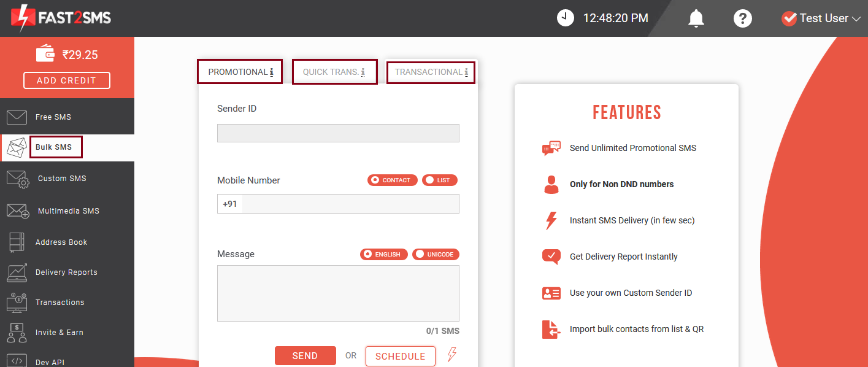
Task: Click the wallet balance ₹29.25 text
Action: click(x=80, y=55)
